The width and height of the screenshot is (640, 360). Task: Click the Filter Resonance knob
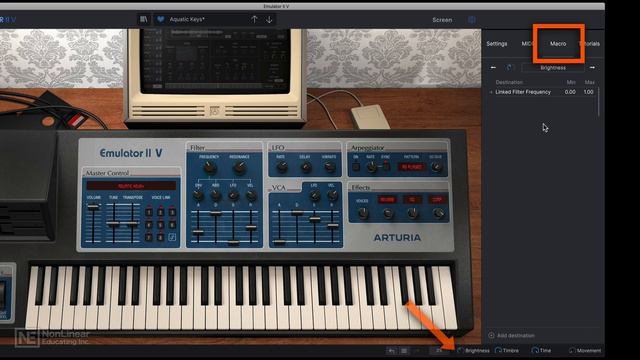tap(240, 167)
